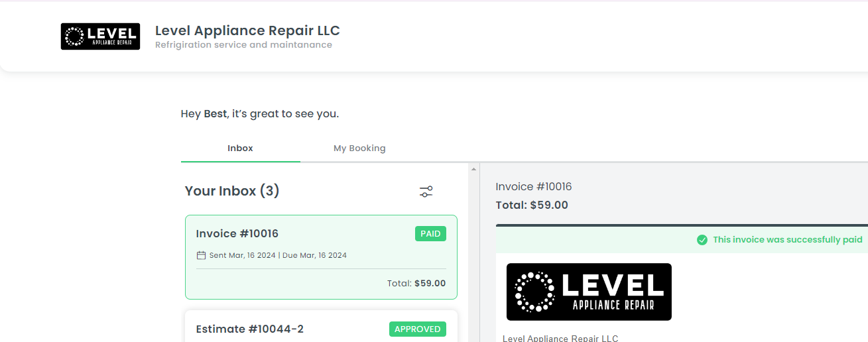Click the PAID status badge

click(431, 234)
